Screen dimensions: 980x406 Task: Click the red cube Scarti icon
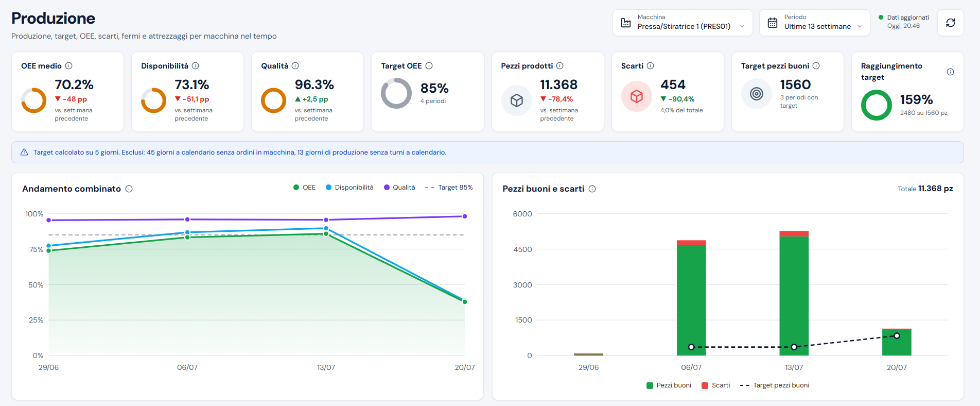pyautogui.click(x=637, y=96)
